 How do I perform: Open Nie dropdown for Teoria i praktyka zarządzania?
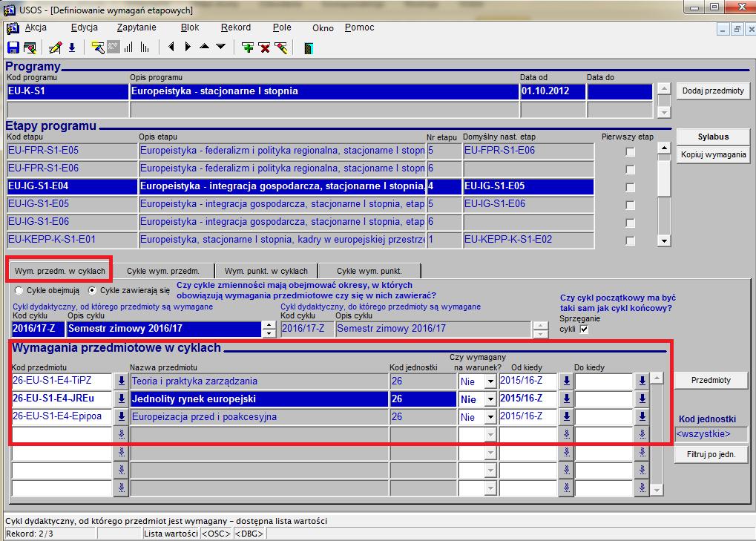tap(490, 382)
